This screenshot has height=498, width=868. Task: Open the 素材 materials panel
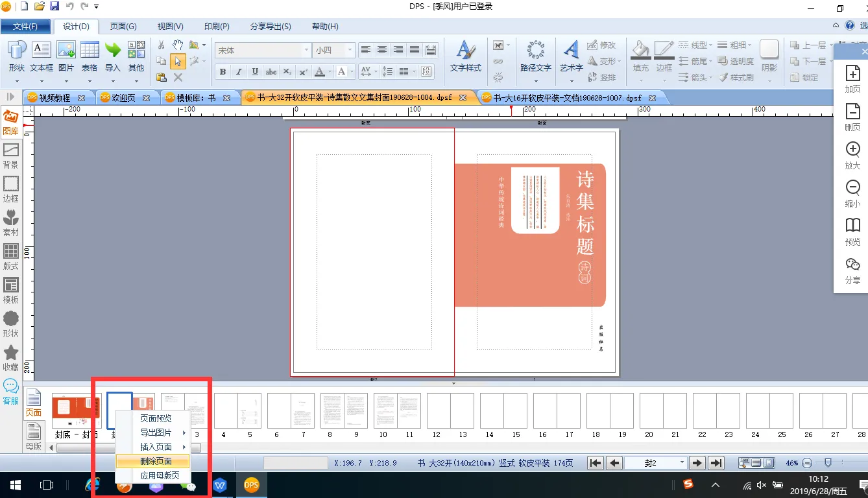10,222
